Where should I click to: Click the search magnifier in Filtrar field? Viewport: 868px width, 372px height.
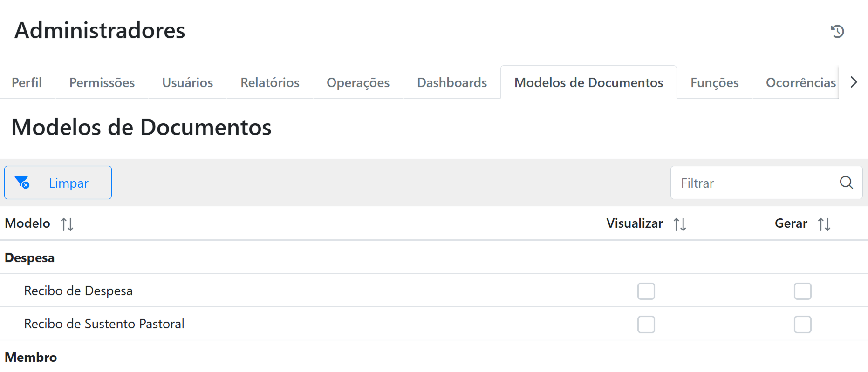(846, 183)
